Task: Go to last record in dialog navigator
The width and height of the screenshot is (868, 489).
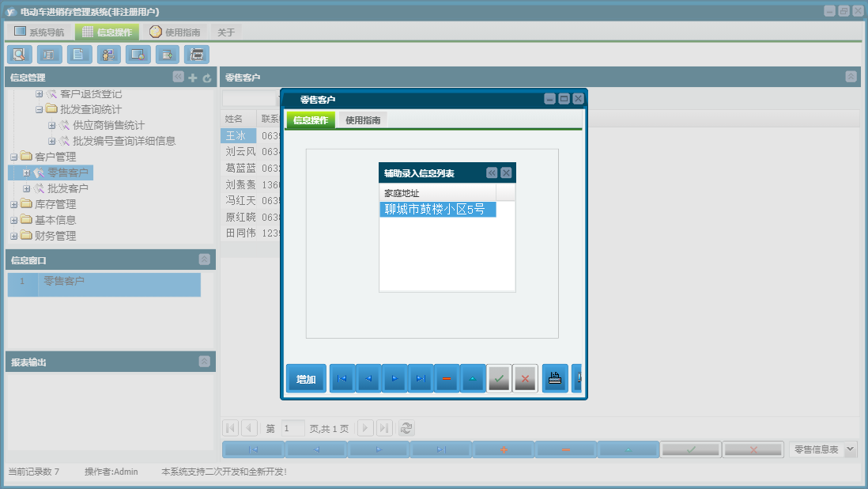Action: 421,379
